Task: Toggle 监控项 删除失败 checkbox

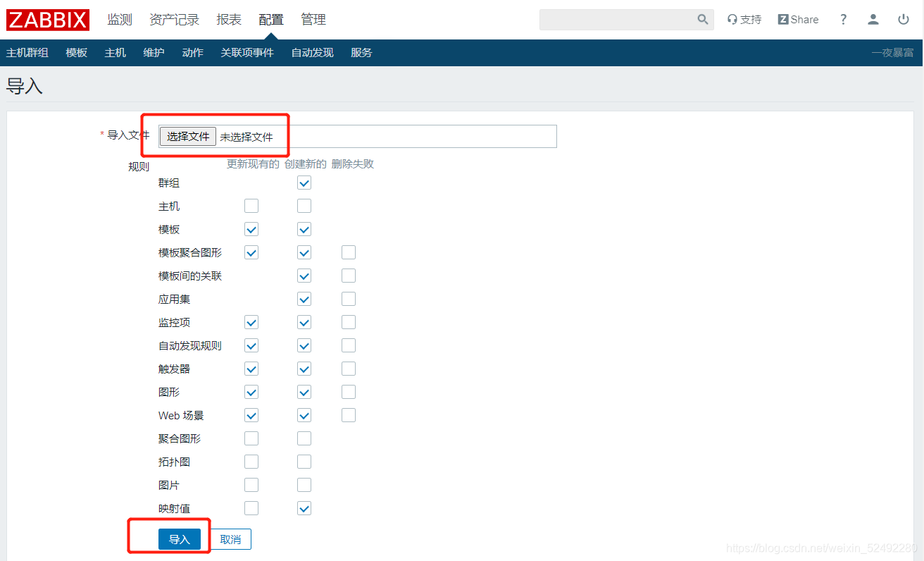Action: (x=349, y=322)
